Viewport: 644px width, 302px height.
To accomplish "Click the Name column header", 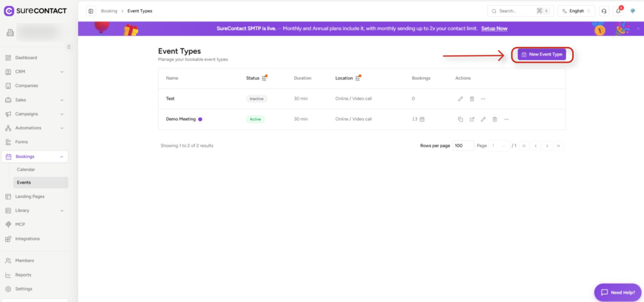I will click(x=172, y=78).
